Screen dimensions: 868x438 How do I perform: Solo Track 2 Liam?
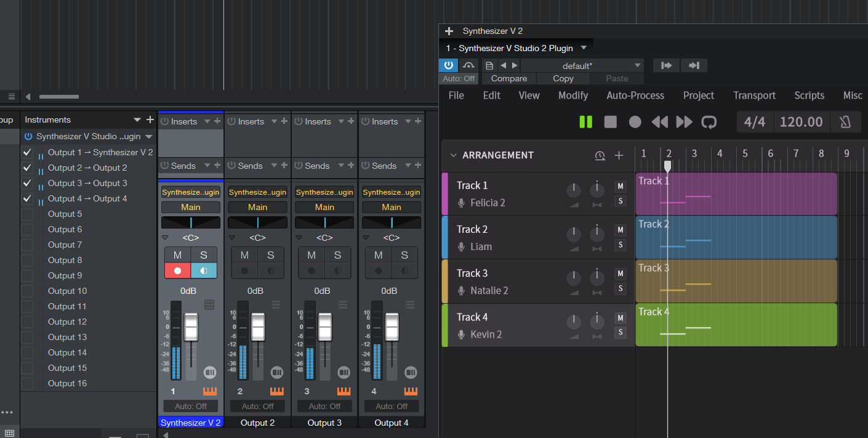pos(621,245)
